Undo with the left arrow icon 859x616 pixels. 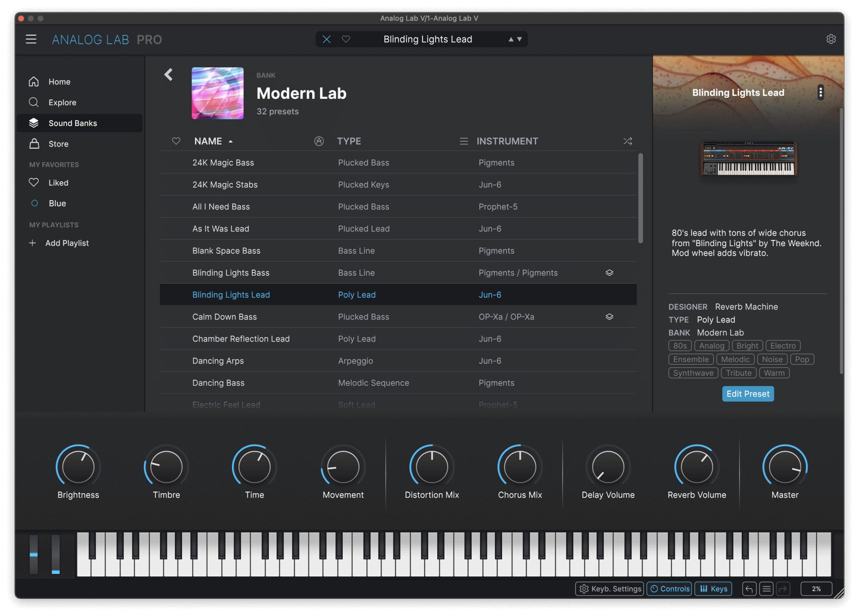tap(749, 589)
